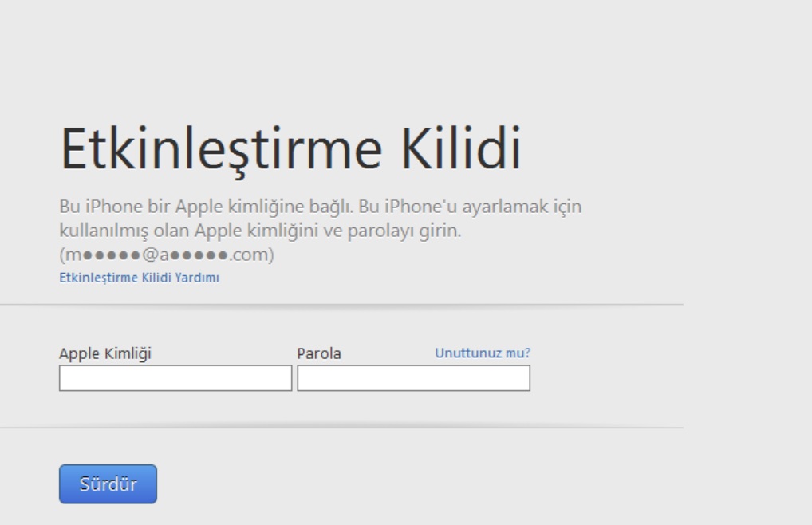The image size is (812, 525).
Task: Click the Sürdür button
Action: click(x=108, y=484)
